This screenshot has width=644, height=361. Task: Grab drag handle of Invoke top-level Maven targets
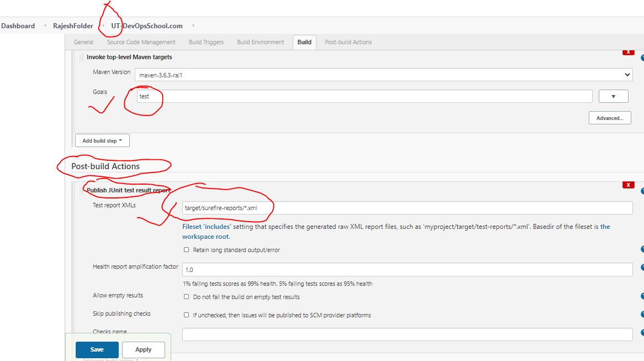[81, 57]
